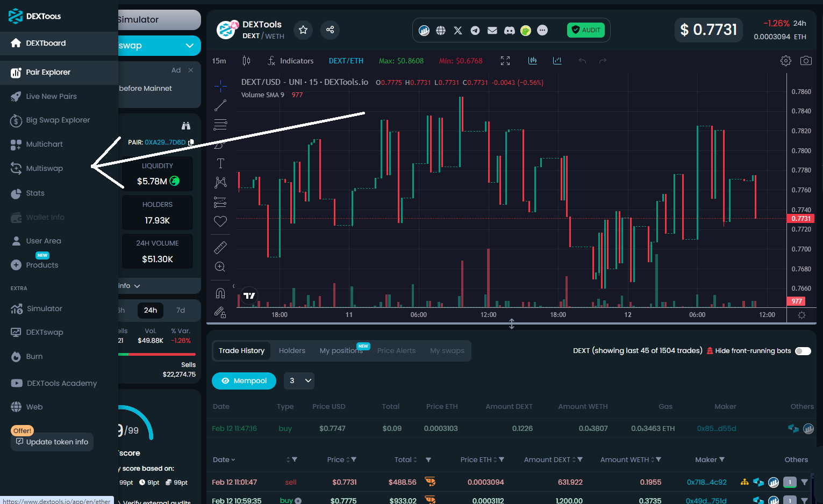
Task: Click the DEXTswap sidebar icon
Action: click(x=16, y=333)
